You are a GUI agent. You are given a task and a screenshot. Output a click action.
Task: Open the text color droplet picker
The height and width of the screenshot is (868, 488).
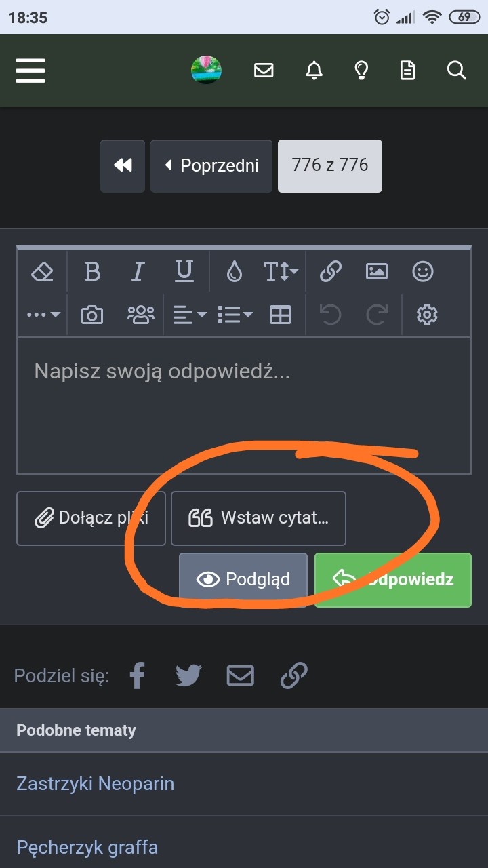coord(235,272)
